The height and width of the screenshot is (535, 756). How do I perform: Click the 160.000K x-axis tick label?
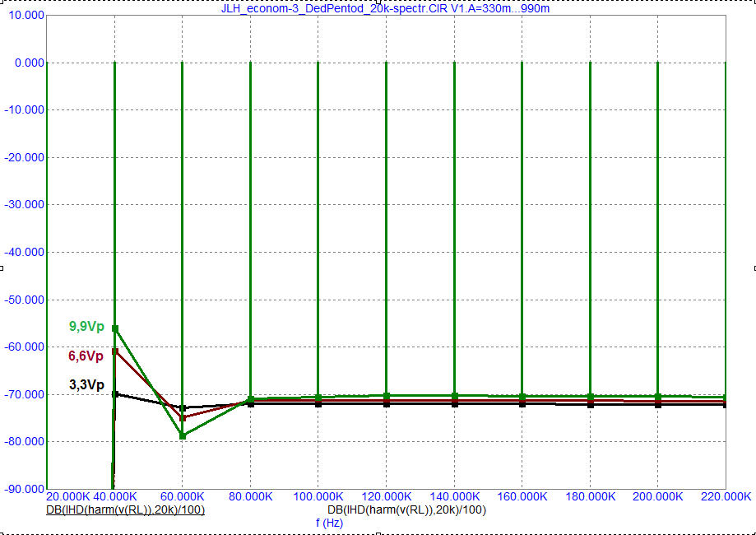(x=522, y=497)
